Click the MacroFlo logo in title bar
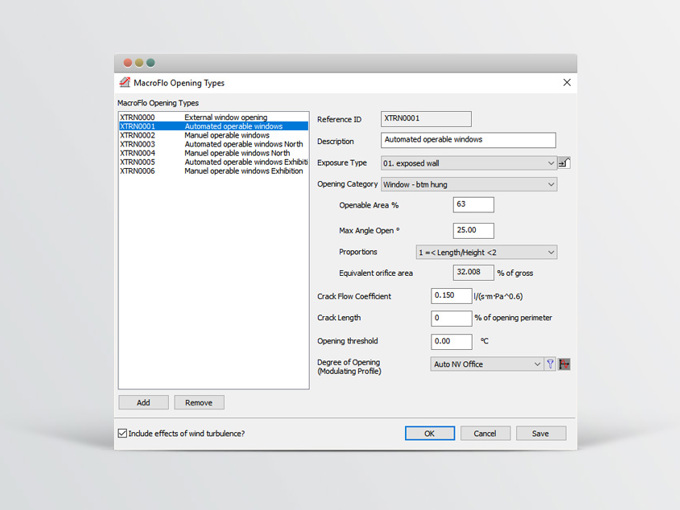The width and height of the screenshot is (680, 510). click(125, 83)
